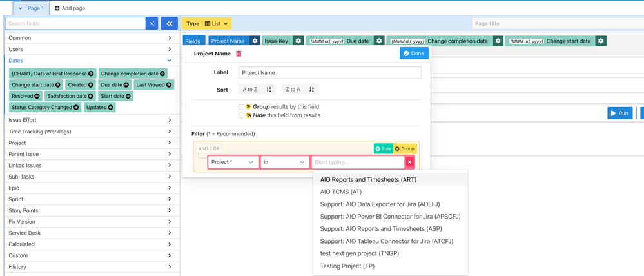Click the Add page plus icon

tap(57, 8)
